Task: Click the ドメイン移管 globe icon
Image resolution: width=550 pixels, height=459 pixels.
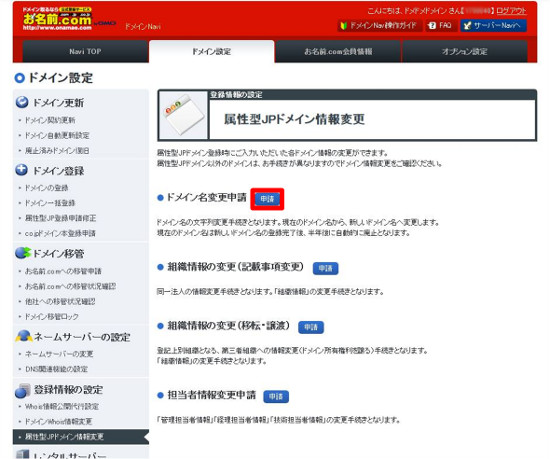Action: click(23, 253)
